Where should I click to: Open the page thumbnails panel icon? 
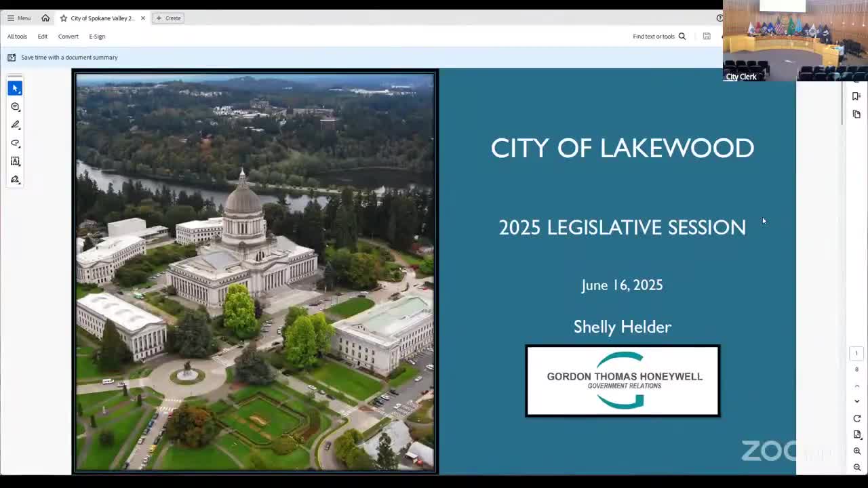pyautogui.click(x=856, y=114)
